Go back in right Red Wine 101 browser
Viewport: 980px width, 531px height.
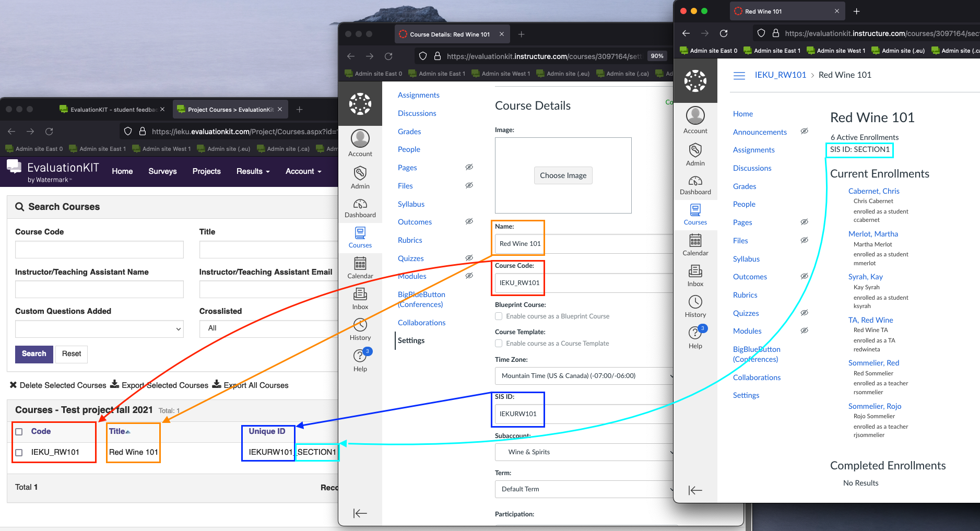[686, 33]
